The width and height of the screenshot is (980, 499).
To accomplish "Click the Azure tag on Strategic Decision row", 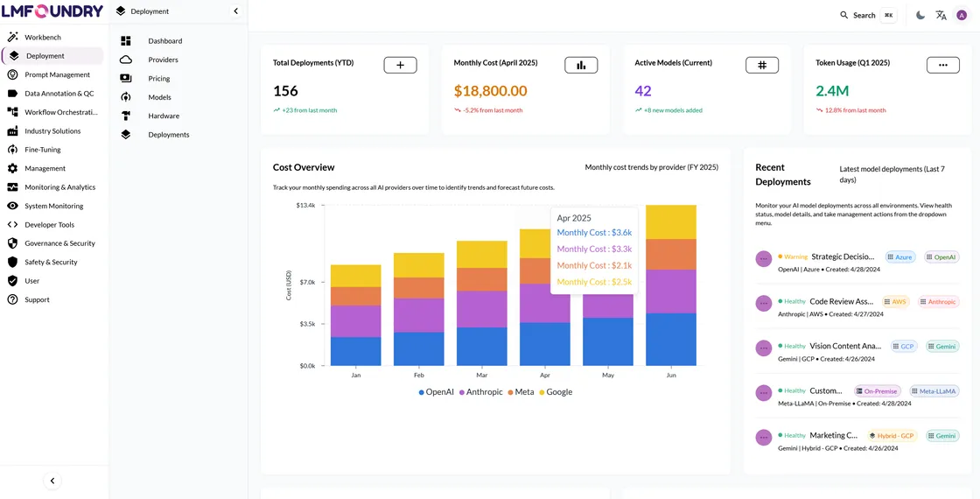I will point(900,257).
